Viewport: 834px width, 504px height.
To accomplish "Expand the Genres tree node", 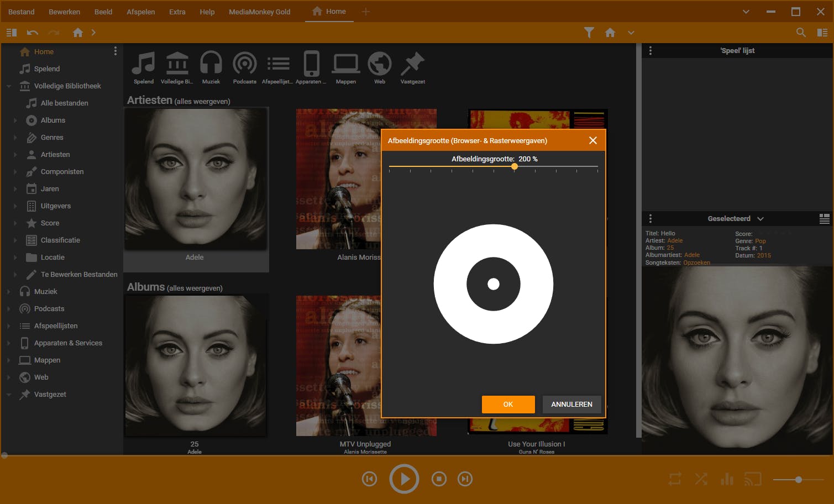I will coord(15,138).
